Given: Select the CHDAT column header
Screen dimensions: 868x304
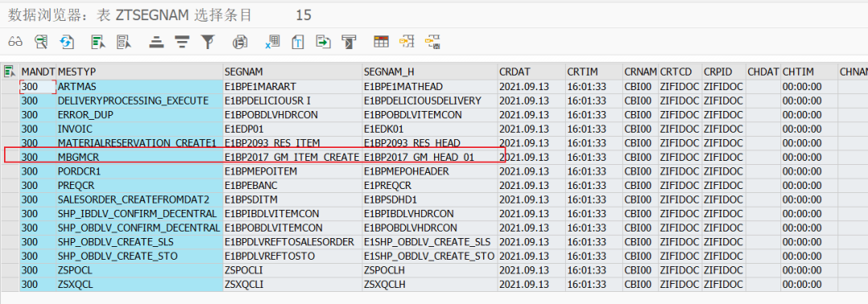Looking at the screenshot, I should (x=764, y=72).
